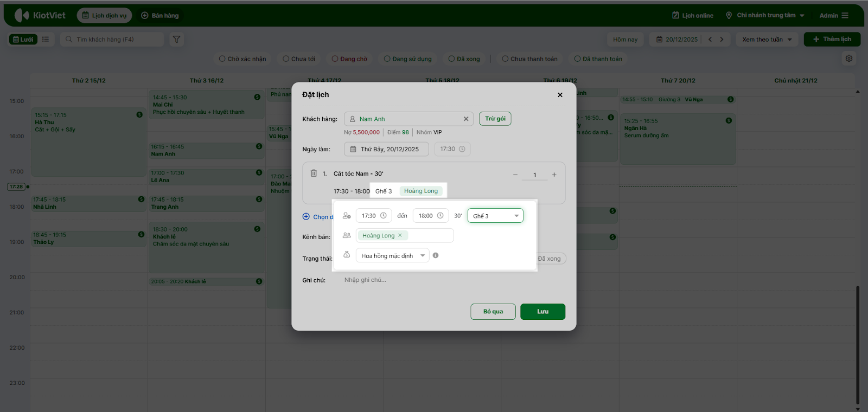The height and width of the screenshot is (412, 868).
Task: Open Hà Thu 15:15 appointment
Action: point(88,142)
